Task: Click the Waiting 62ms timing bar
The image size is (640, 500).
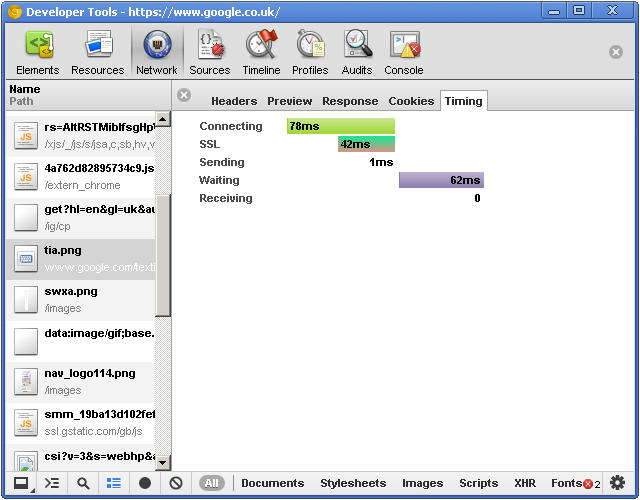Action: click(x=441, y=180)
